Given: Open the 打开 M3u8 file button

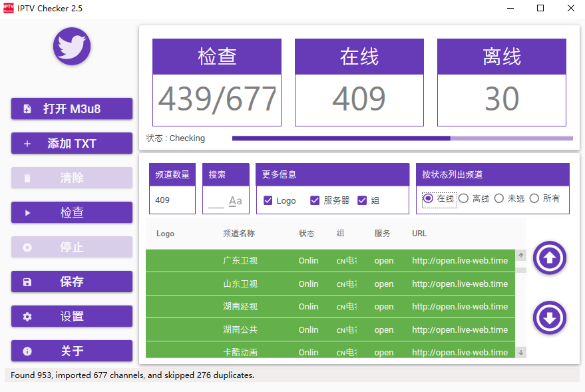Looking at the screenshot, I should coord(72,108).
